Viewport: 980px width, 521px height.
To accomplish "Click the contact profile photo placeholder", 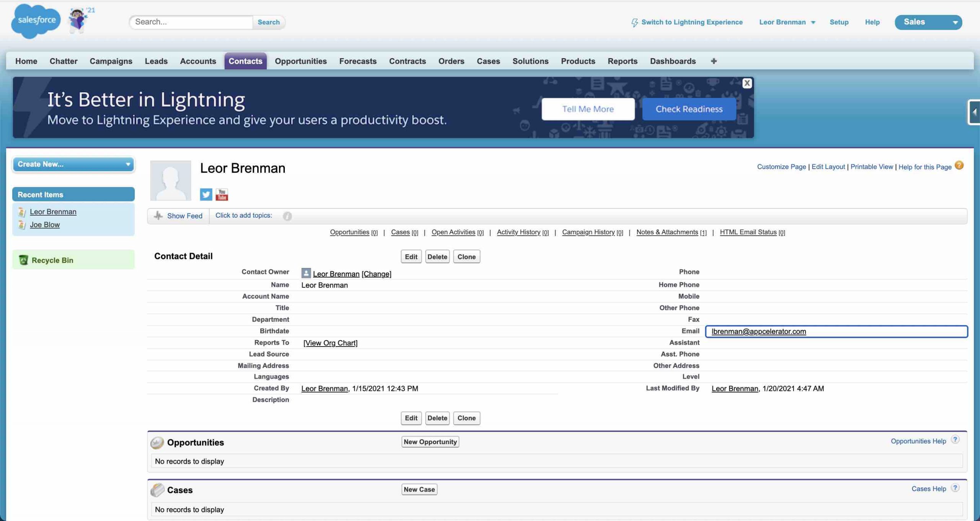I will click(x=171, y=181).
